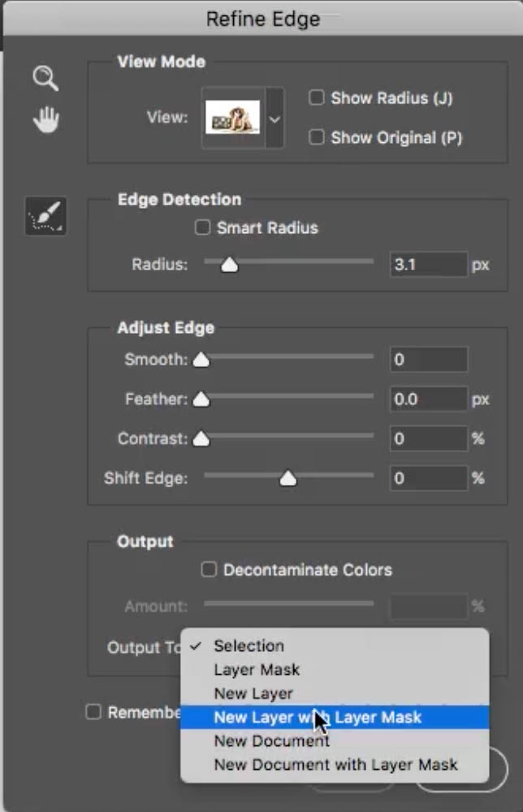Enable the Show Original (P) checkbox
Viewport: 523px width, 812px height.
pyautogui.click(x=317, y=137)
